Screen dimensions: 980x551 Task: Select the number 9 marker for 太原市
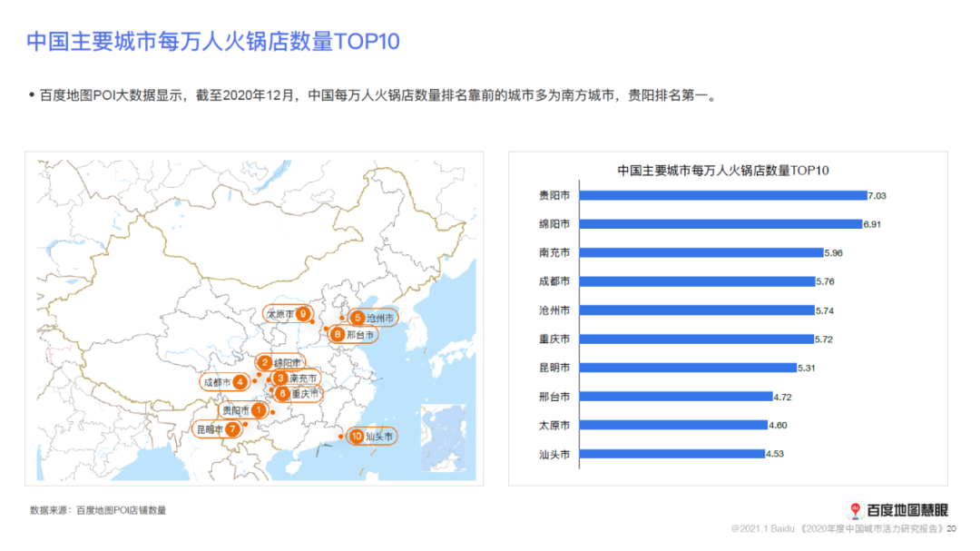[301, 314]
